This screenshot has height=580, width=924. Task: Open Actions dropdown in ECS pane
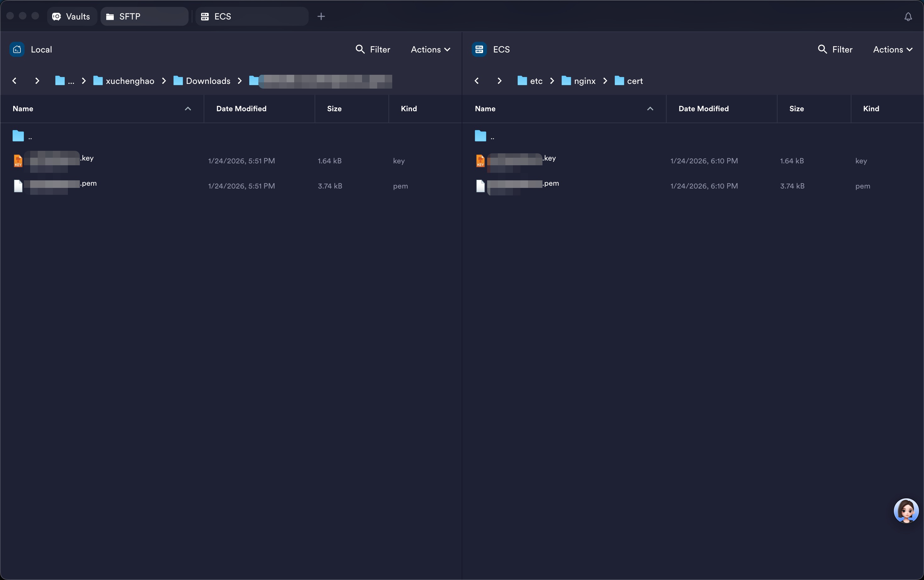(893, 49)
